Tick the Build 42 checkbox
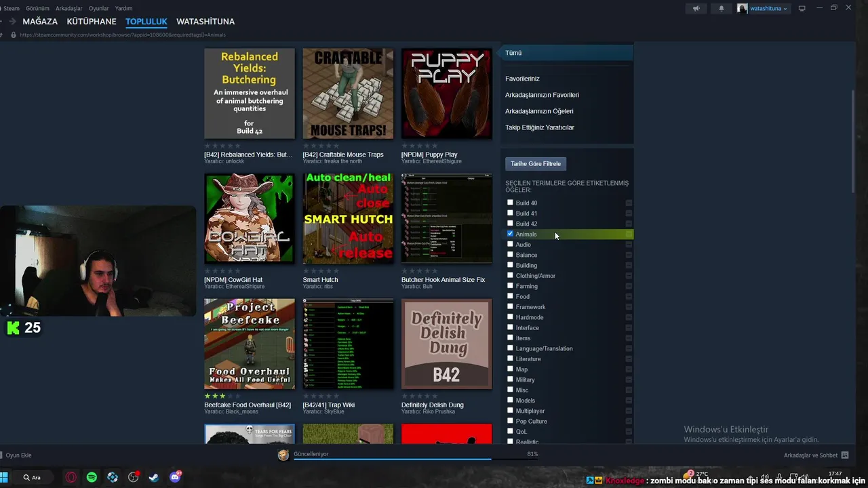The image size is (868, 488). coord(510,223)
